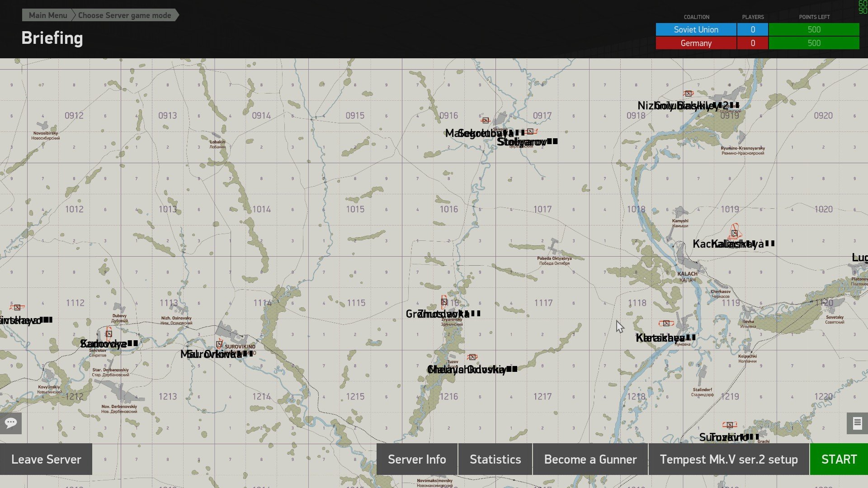
Task: Open Server Info
Action: 417,460
